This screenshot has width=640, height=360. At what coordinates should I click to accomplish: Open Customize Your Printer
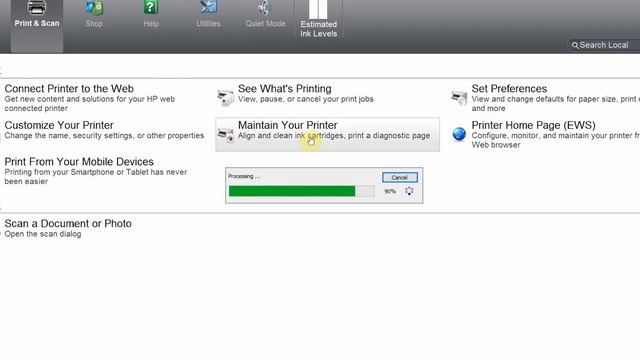pyautogui.click(x=59, y=125)
